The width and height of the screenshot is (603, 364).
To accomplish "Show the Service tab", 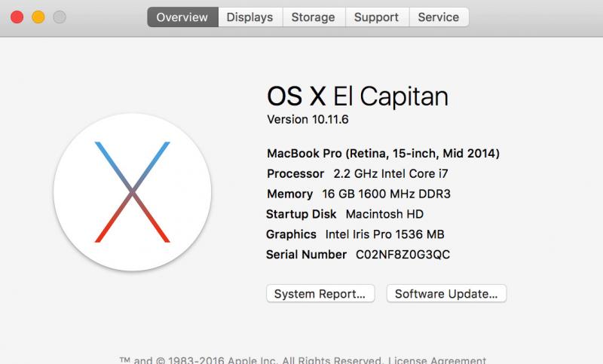I will [439, 17].
